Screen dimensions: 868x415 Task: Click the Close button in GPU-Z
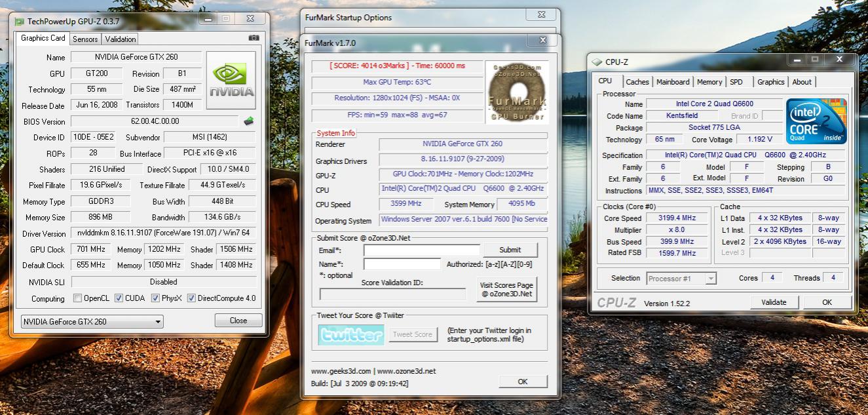tap(238, 321)
